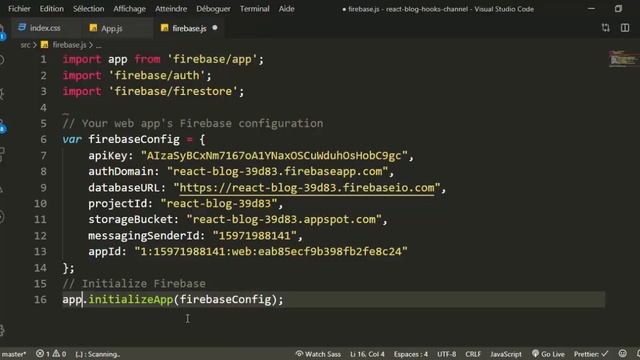Screen dimensions: 640x360
Task: Click the Your web app's Firebase configuration comment
Action: tap(193, 123)
